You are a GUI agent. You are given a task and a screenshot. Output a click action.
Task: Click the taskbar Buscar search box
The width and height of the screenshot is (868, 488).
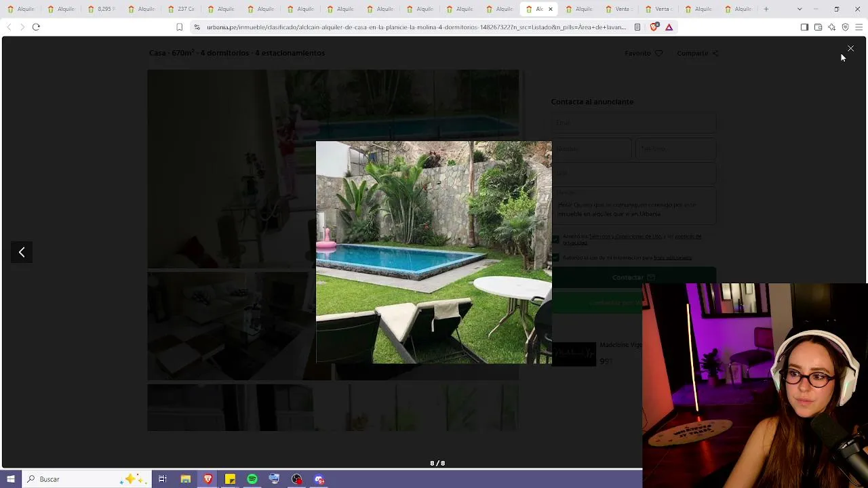tap(86, 479)
